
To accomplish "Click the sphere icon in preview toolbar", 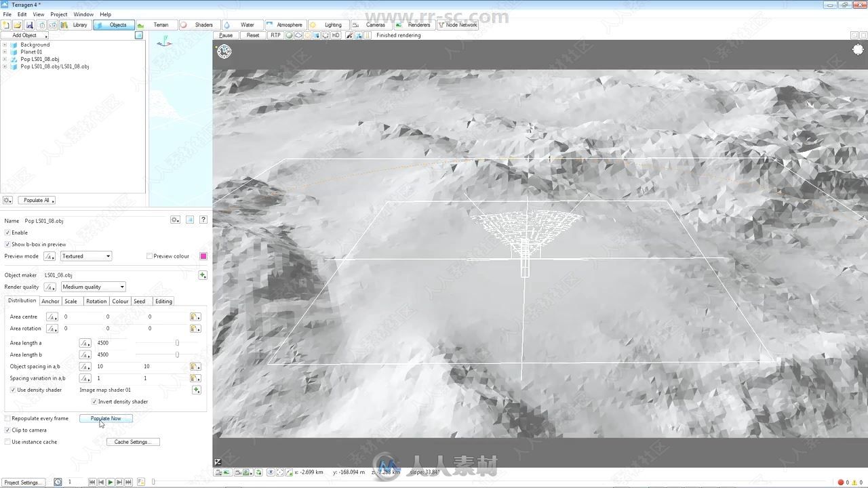I will pyautogui.click(x=290, y=35).
